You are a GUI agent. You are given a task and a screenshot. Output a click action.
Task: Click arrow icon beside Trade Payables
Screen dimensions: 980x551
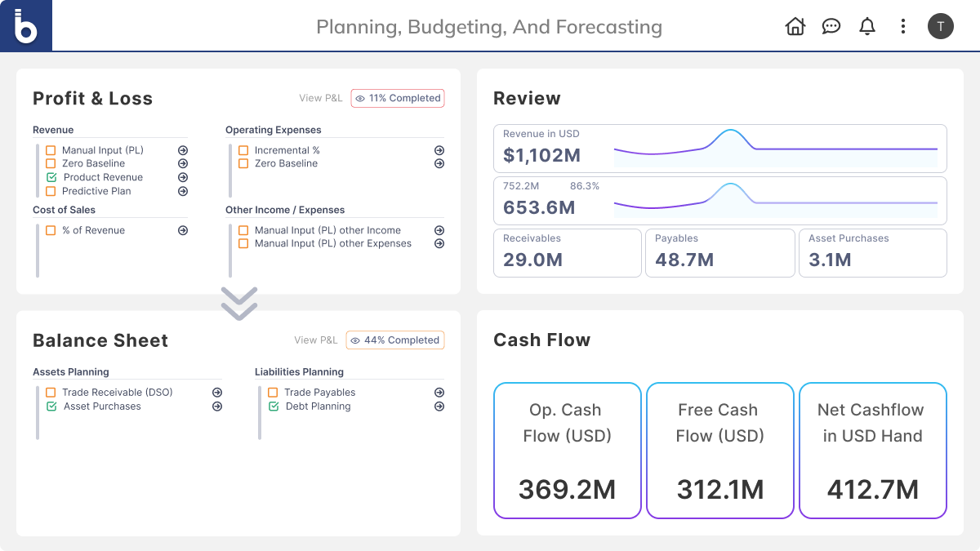tap(439, 393)
